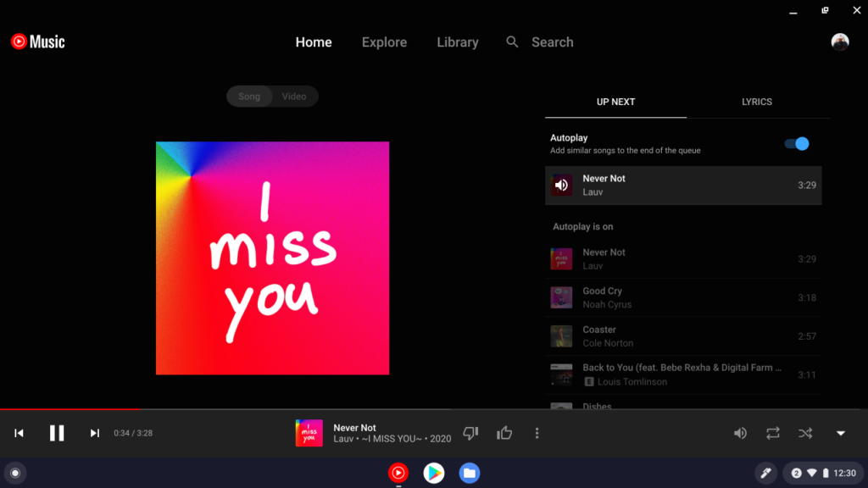The image size is (868, 488).
Task: Open the system tray showing 12:30
Action: click(x=824, y=473)
